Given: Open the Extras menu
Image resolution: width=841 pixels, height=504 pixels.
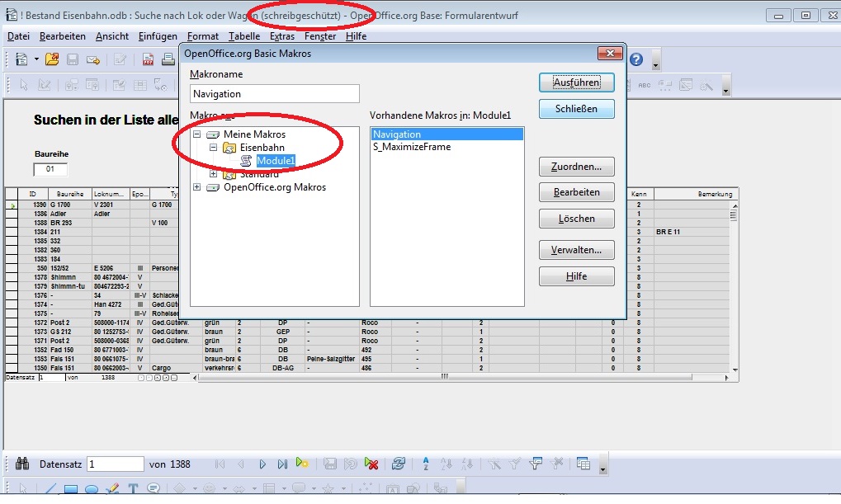Looking at the screenshot, I should (282, 36).
